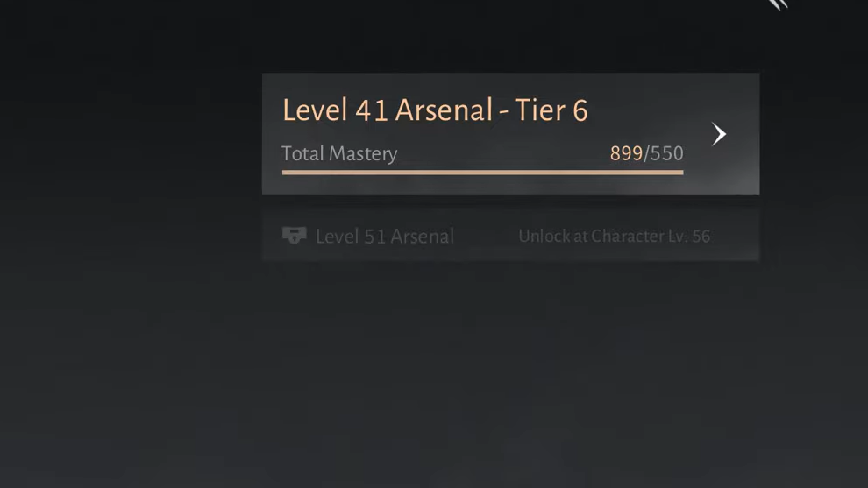Image resolution: width=868 pixels, height=488 pixels.
Task: Click the Tier 6 text in the heading
Action: pos(551,110)
